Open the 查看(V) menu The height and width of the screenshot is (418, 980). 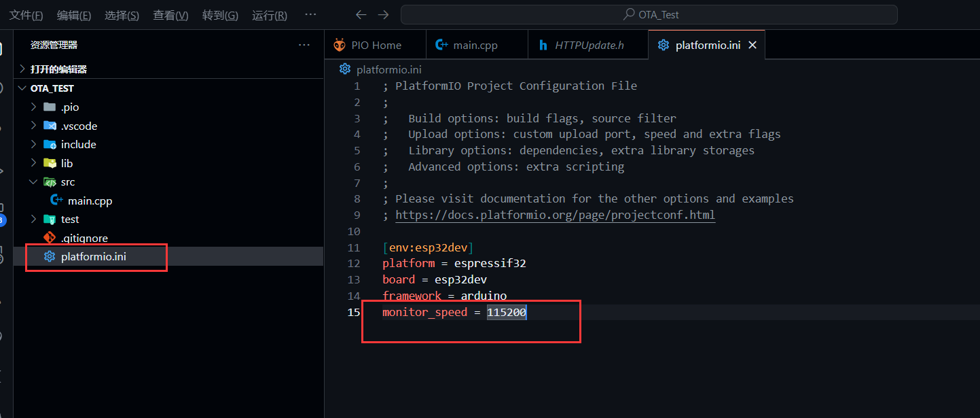(x=170, y=15)
